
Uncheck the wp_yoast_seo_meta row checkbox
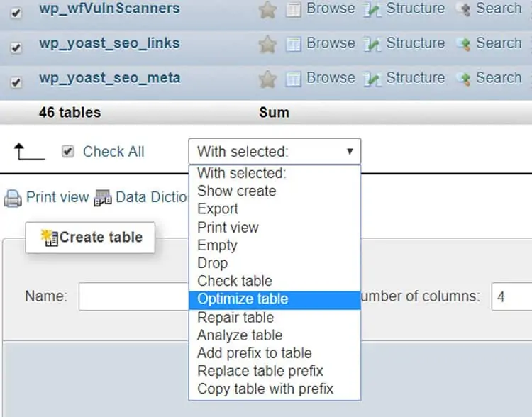[16, 82]
